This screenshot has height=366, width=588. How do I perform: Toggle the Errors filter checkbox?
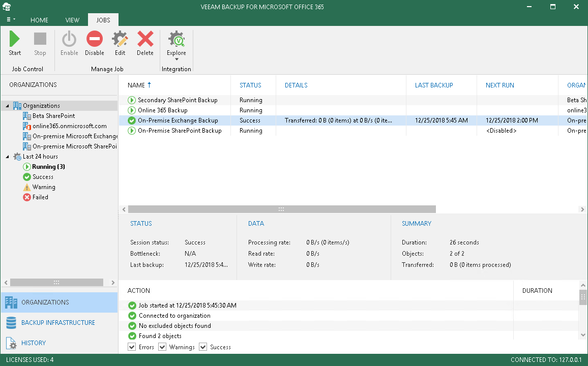[x=132, y=347]
